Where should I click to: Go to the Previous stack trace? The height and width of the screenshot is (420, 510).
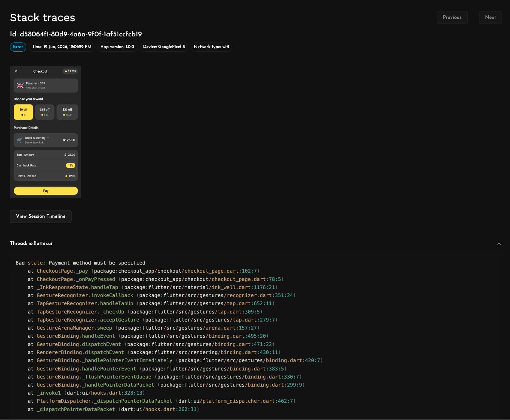pyautogui.click(x=452, y=17)
